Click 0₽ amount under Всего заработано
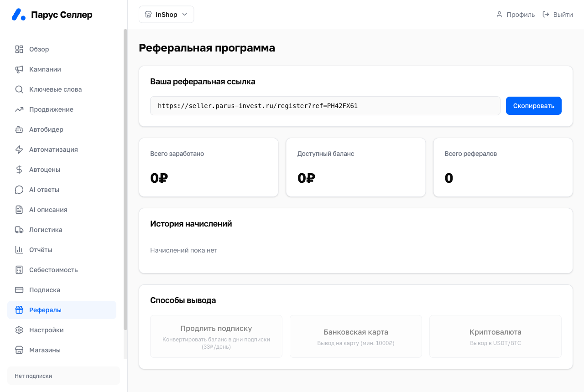The width and height of the screenshot is (584, 392). [x=159, y=178]
